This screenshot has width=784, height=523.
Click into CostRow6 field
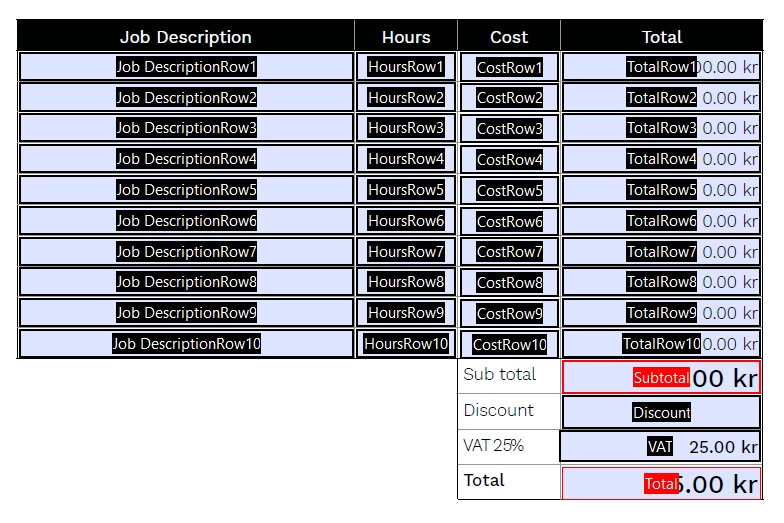tap(509, 221)
